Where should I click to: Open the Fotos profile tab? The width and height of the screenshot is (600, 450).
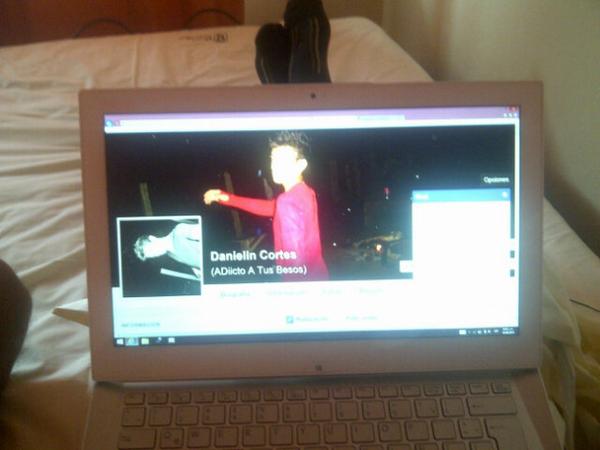pyautogui.click(x=331, y=292)
